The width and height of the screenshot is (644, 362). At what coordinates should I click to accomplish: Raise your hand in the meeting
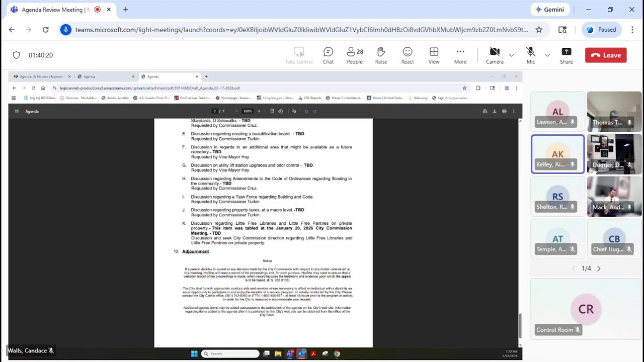click(381, 55)
